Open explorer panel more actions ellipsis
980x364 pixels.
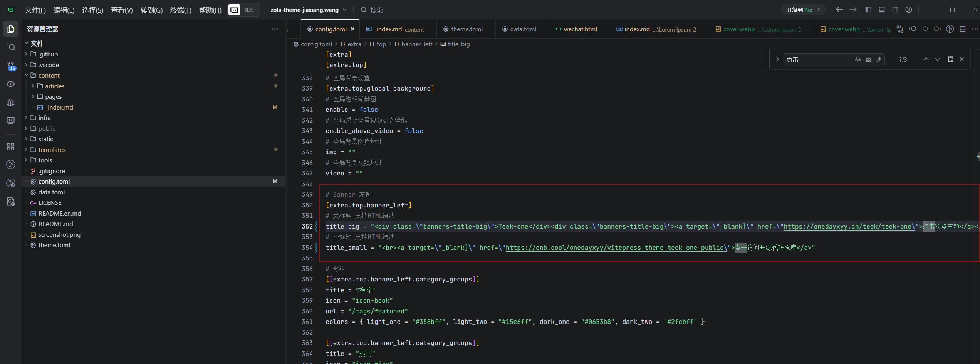(x=275, y=29)
